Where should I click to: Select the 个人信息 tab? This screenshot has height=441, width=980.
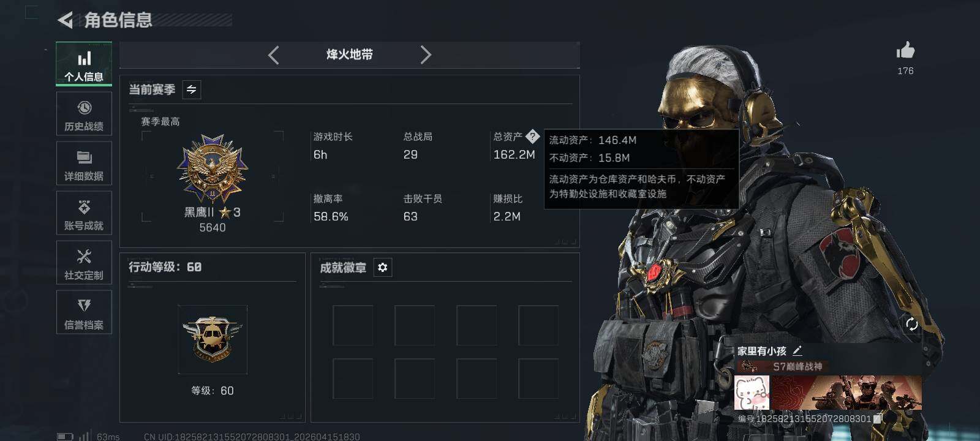[84, 64]
